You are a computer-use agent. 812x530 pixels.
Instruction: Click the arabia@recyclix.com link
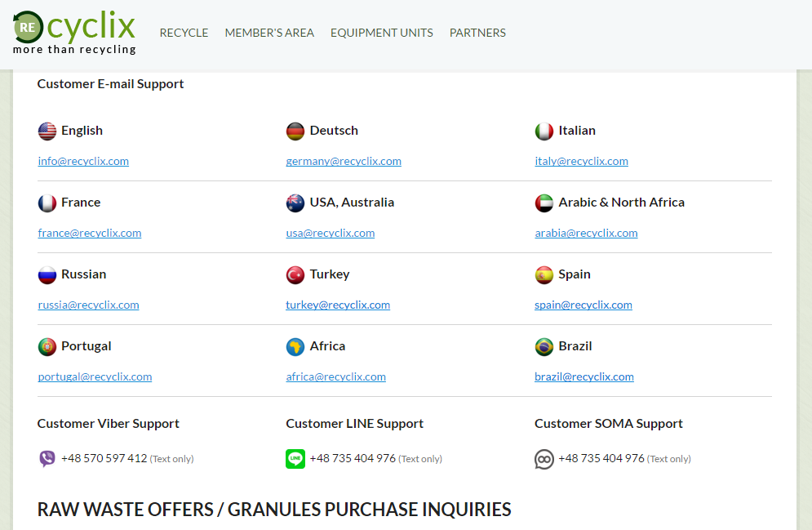[586, 233]
